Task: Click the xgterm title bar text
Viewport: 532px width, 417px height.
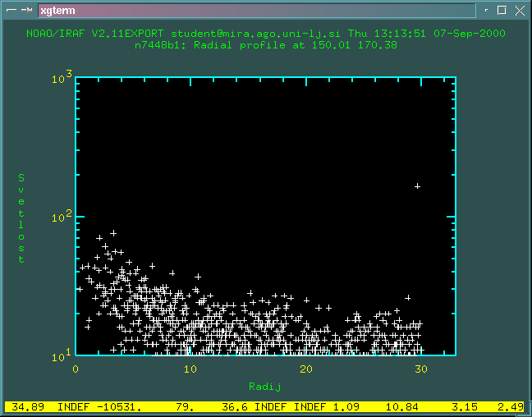Action: [x=57, y=11]
